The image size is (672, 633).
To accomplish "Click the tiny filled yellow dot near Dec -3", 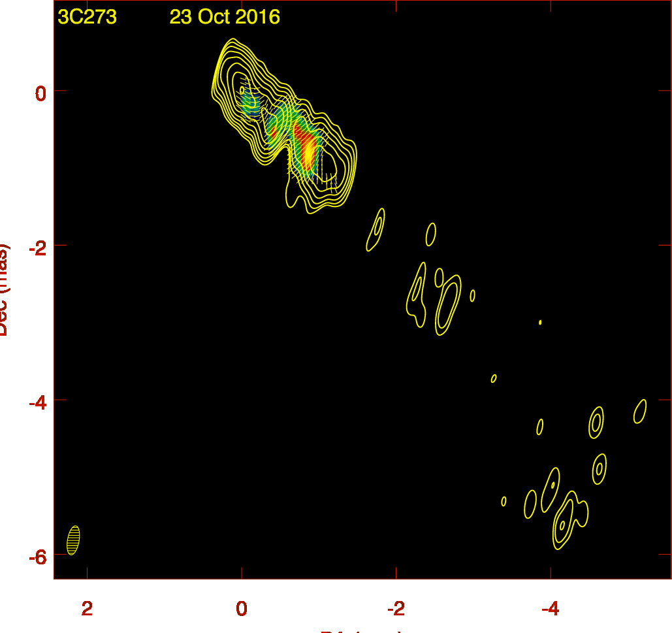I will pyautogui.click(x=540, y=322).
